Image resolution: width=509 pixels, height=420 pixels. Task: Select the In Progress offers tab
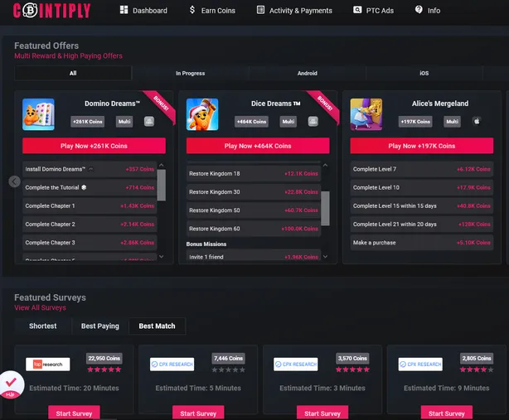coord(190,73)
